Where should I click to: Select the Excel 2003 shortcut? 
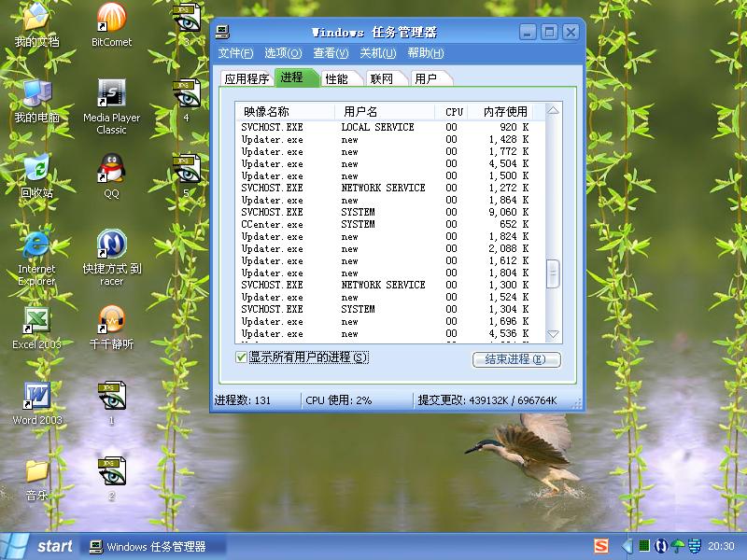pos(36,328)
